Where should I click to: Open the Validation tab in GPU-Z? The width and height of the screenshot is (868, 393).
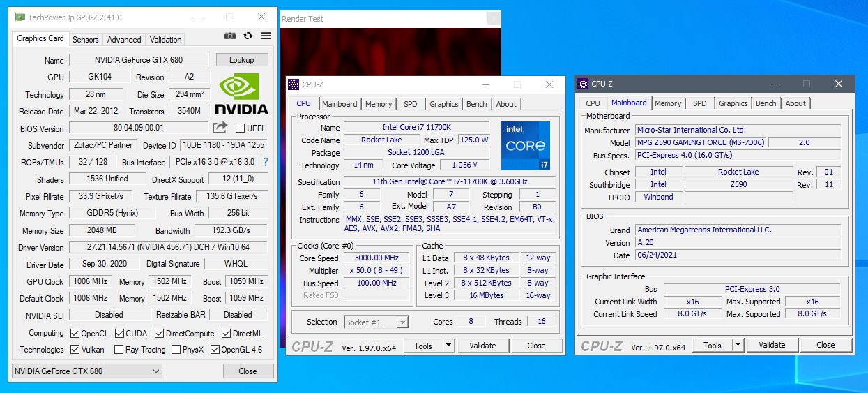tap(166, 40)
